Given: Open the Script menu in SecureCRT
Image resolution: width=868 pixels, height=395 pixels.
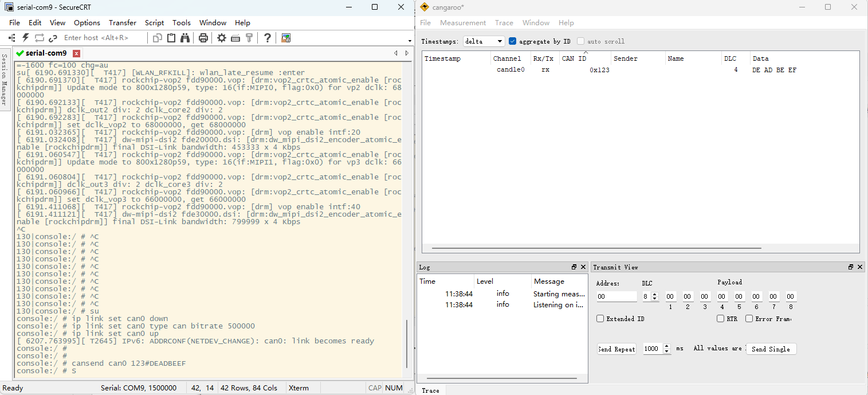Looking at the screenshot, I should (154, 23).
